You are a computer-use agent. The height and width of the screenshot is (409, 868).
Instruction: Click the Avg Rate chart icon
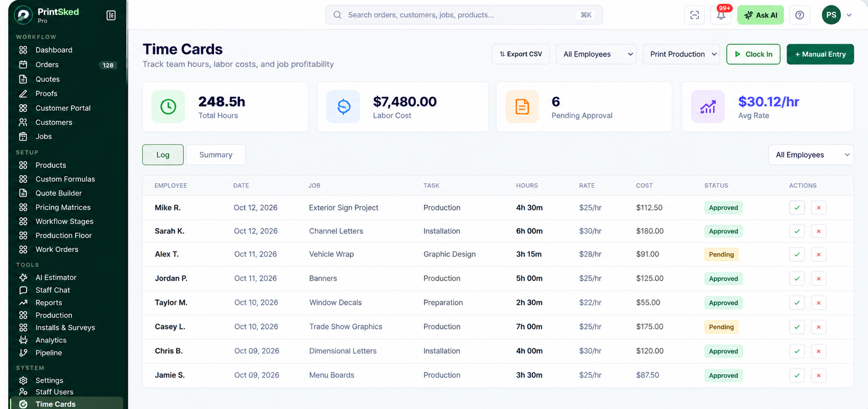click(x=707, y=107)
